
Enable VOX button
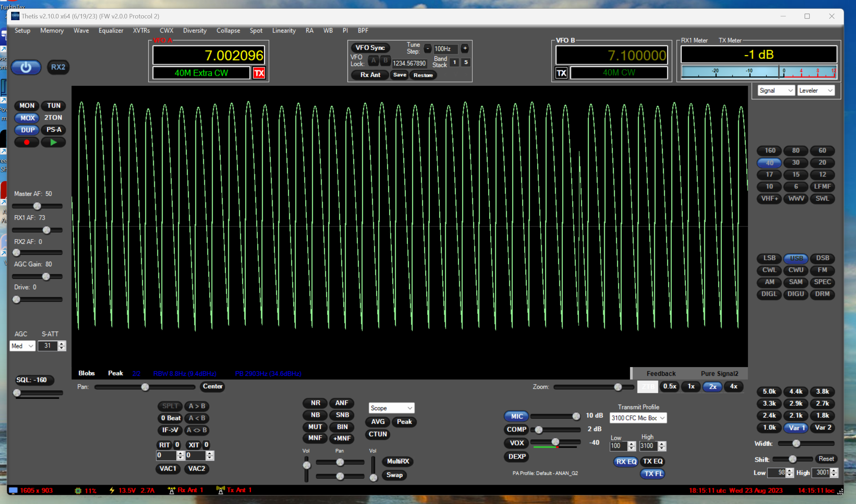516,443
